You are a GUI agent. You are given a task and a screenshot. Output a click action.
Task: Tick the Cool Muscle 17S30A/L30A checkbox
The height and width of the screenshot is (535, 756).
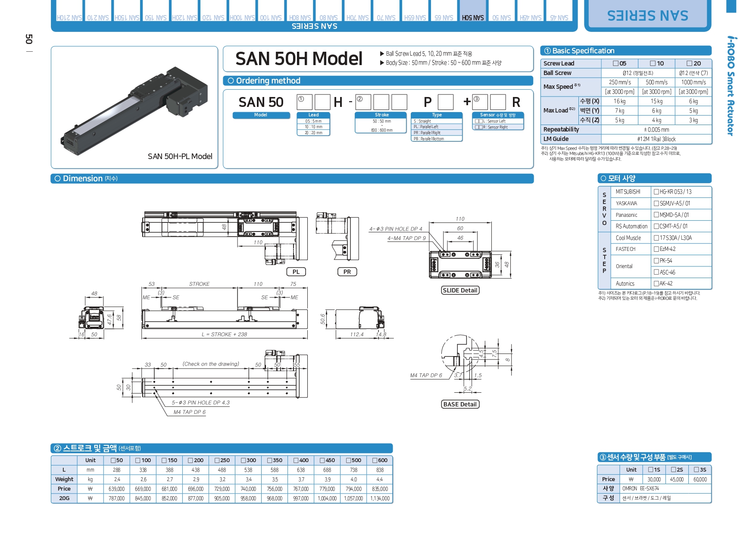tap(656, 238)
